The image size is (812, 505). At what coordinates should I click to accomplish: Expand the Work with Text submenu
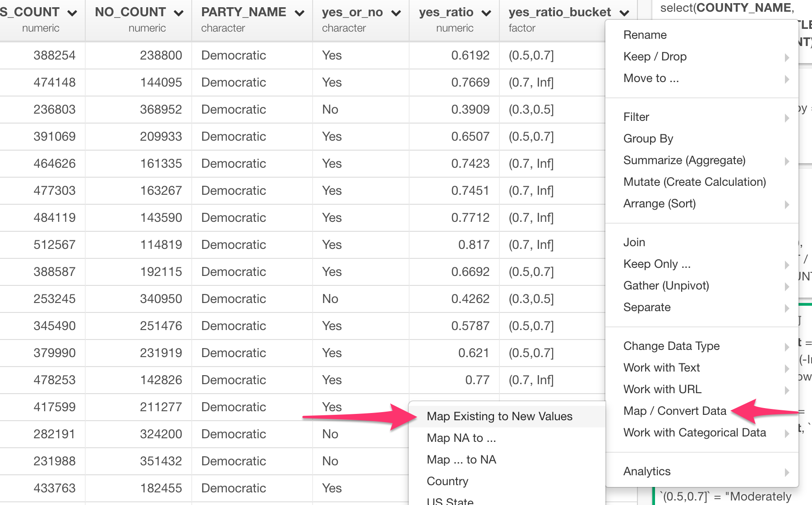point(661,367)
